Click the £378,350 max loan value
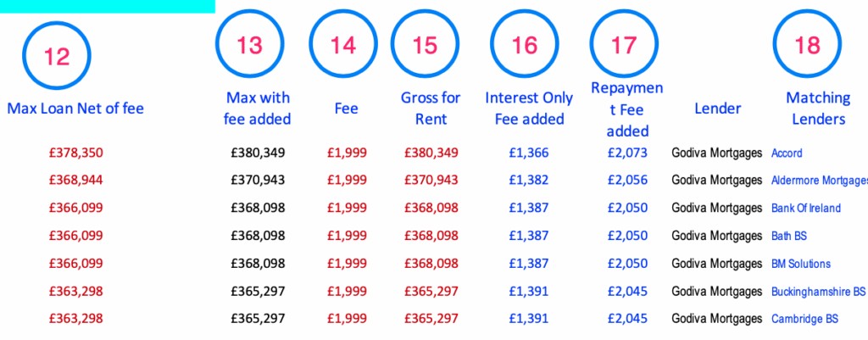 pos(75,153)
